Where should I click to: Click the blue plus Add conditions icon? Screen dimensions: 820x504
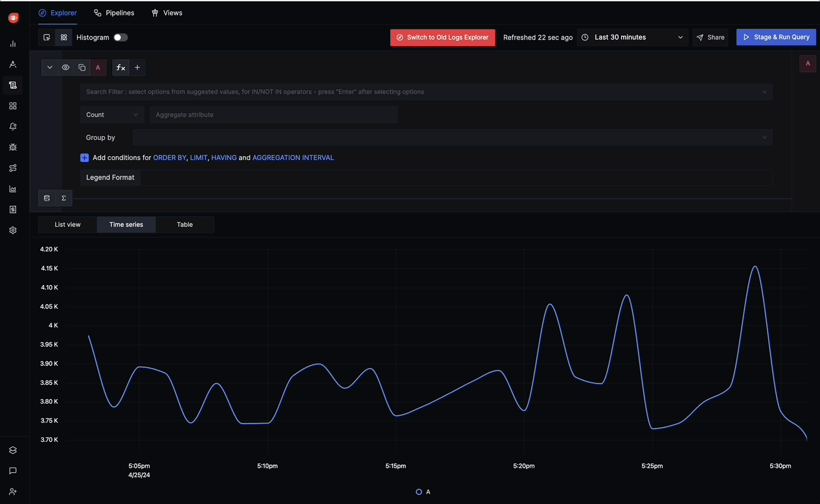click(84, 158)
